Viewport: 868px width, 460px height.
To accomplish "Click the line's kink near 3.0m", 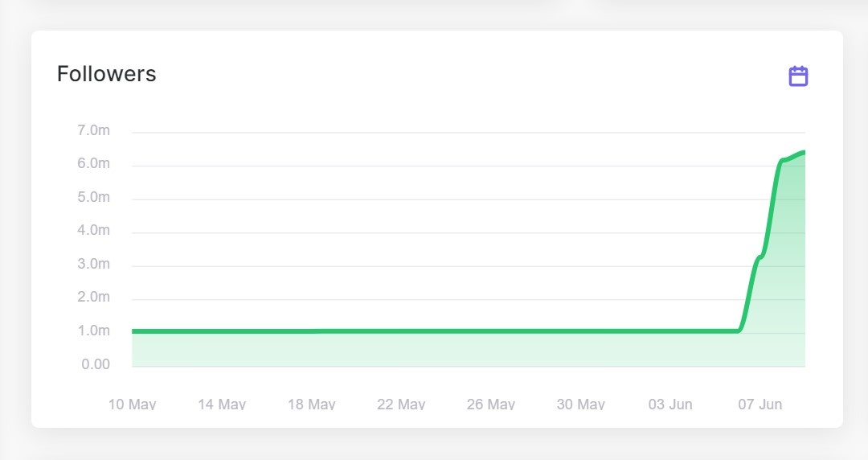I will (760, 257).
